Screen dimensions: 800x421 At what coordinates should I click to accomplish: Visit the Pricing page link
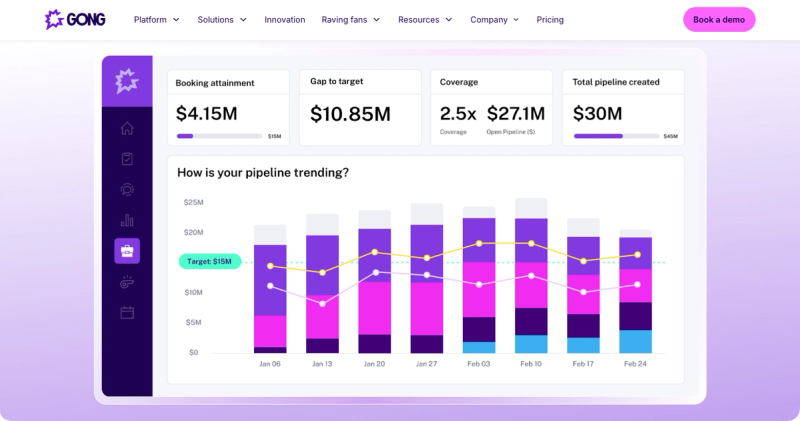[x=550, y=20]
